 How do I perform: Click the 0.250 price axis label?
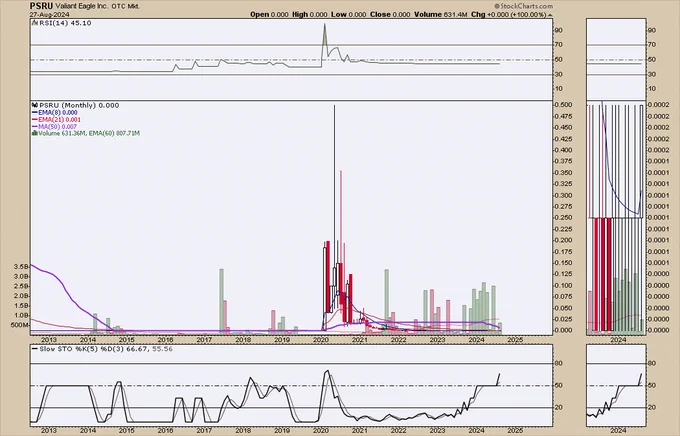tap(563, 218)
